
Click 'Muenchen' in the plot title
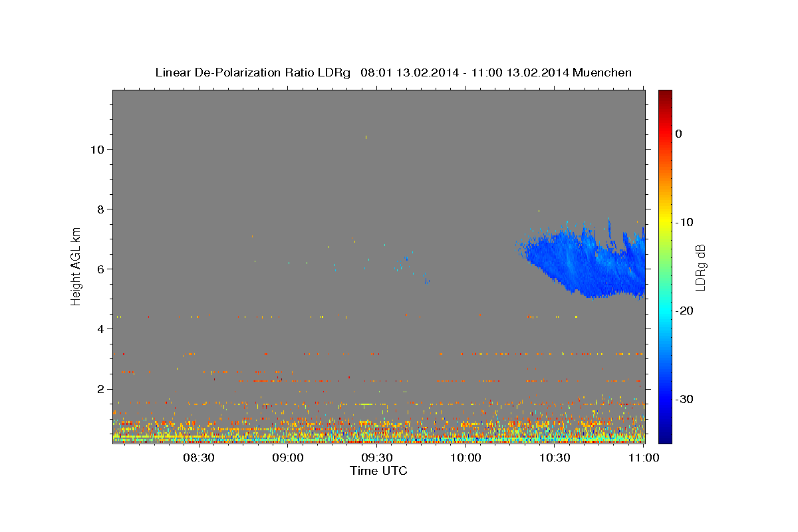point(602,72)
